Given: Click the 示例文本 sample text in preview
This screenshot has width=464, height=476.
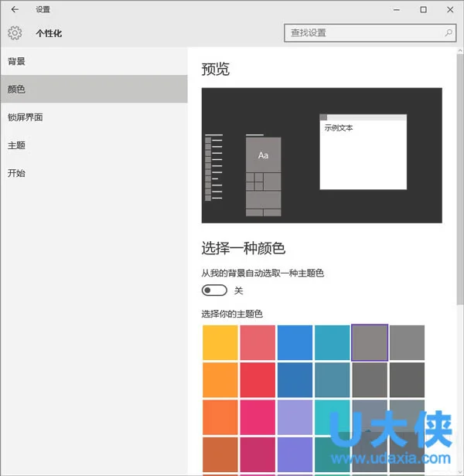Looking at the screenshot, I should tap(339, 127).
